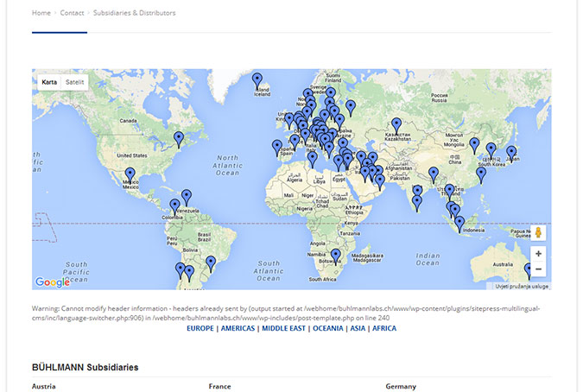Viewport: 583px width, 392px height.
Task: Click the Germany subsidiary heading
Action: click(x=401, y=387)
